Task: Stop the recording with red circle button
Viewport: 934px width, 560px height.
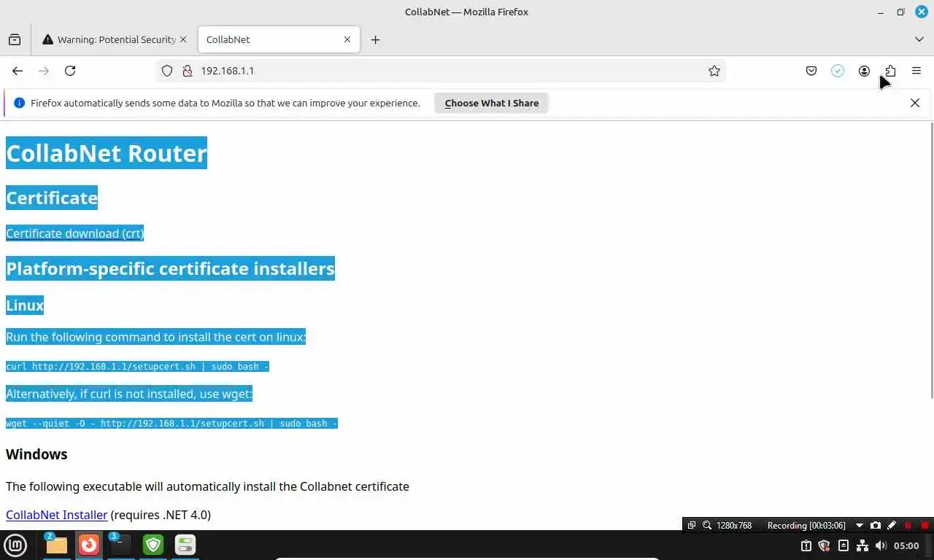Action: coord(925,525)
